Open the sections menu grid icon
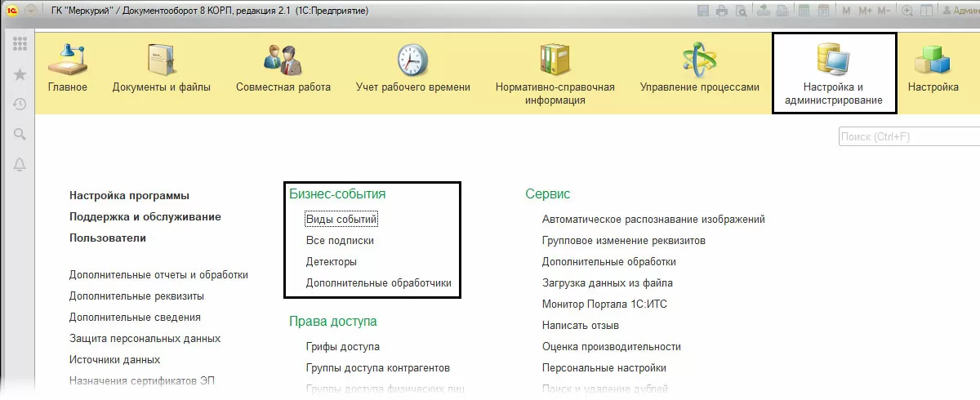The image size is (980, 400). pos(20,45)
